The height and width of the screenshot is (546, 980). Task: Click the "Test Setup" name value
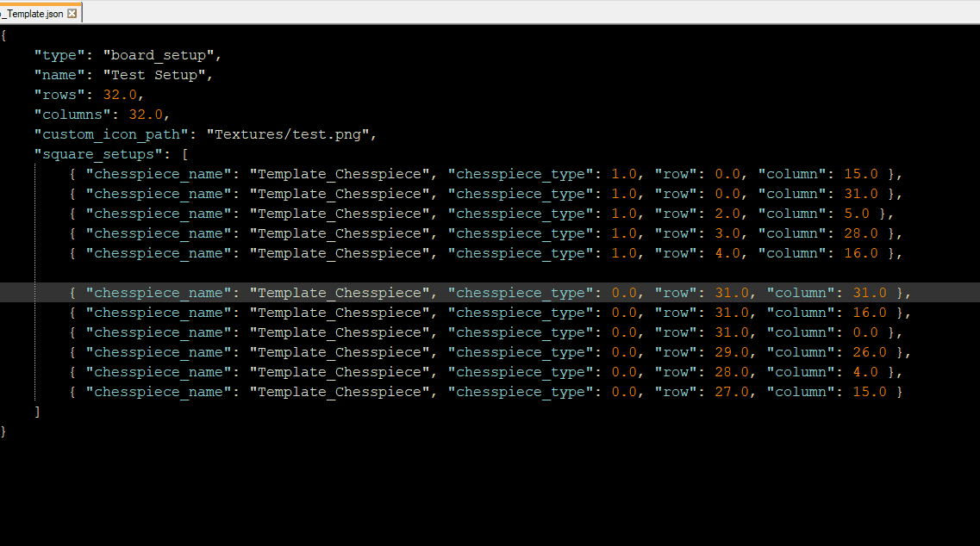pyautogui.click(x=154, y=75)
